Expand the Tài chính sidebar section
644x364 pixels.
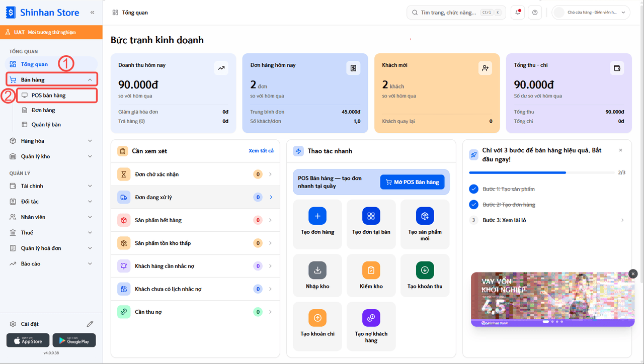[51, 186]
